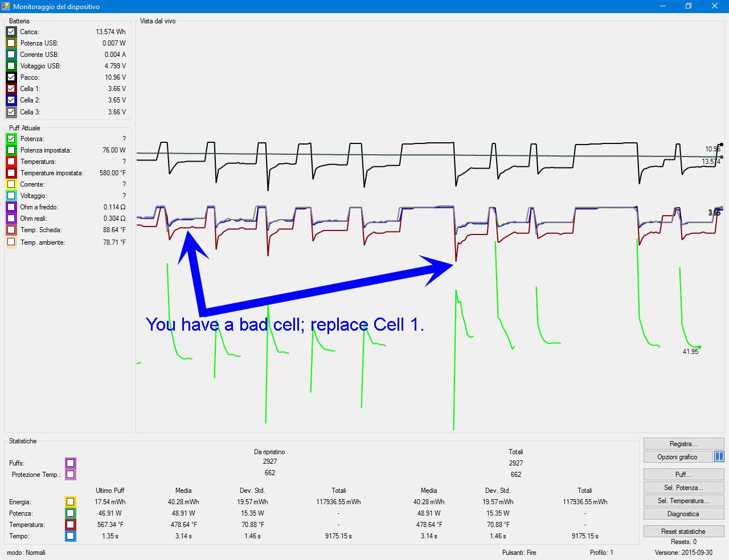This screenshot has height=560, width=729.
Task: Open the Opzioni grafico menu
Action: click(x=677, y=457)
